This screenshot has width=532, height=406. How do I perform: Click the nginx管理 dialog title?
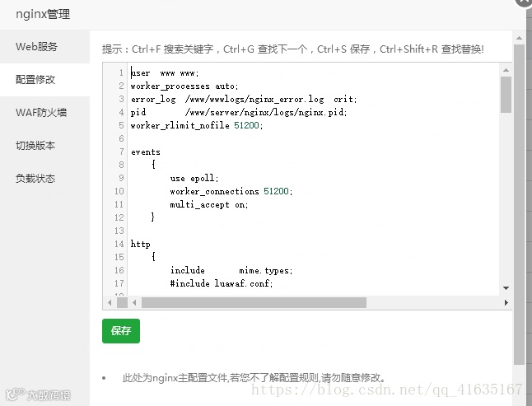pos(43,14)
